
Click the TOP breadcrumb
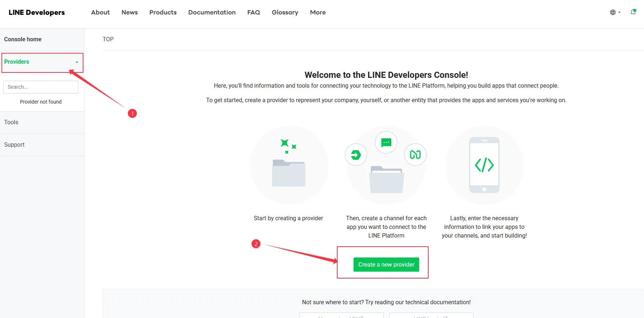pyautogui.click(x=108, y=39)
